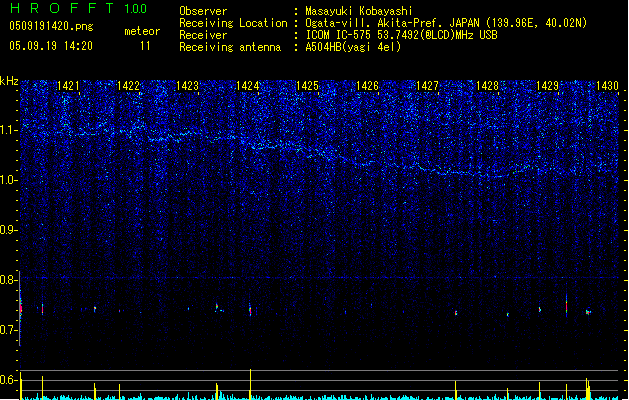
Task: Click the date stamp 05.09.19 14:20
Action: tap(51, 46)
